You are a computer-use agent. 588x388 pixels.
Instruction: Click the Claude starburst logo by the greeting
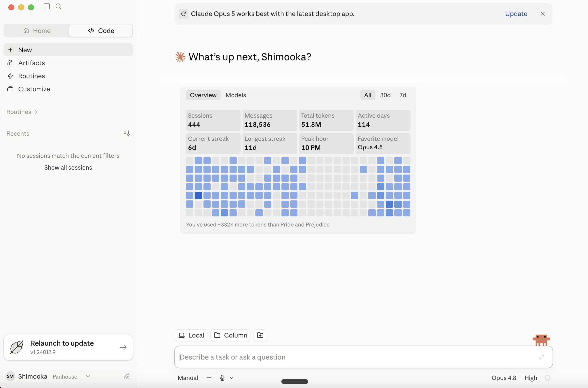tap(180, 57)
